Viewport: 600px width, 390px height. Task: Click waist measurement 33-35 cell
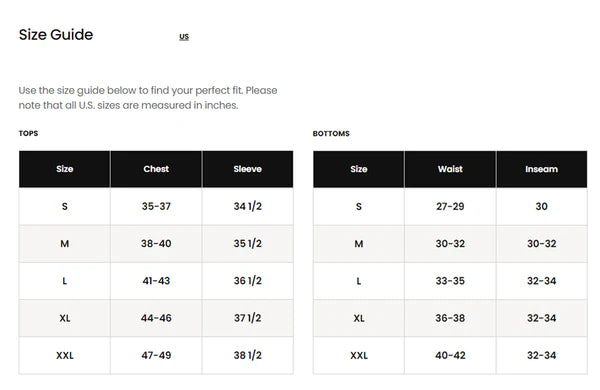click(x=450, y=281)
